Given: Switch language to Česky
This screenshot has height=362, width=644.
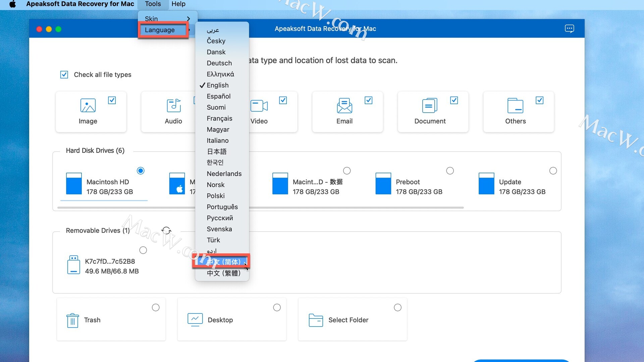Looking at the screenshot, I should tap(222, 41).
